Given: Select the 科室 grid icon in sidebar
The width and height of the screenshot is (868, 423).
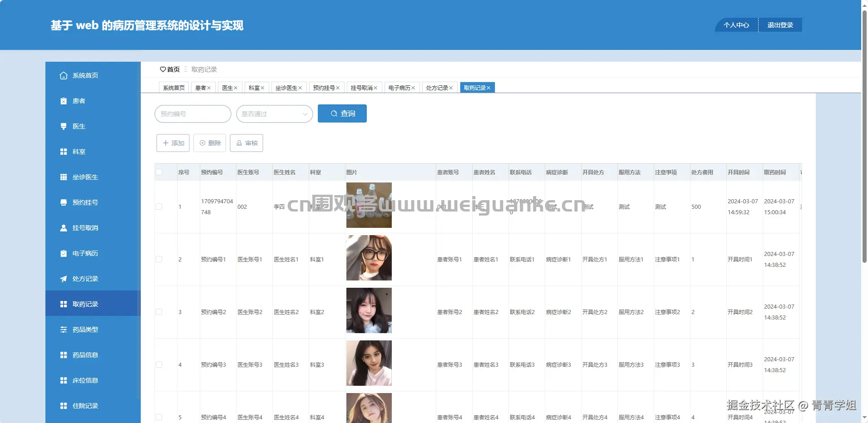Looking at the screenshot, I should coord(64,152).
